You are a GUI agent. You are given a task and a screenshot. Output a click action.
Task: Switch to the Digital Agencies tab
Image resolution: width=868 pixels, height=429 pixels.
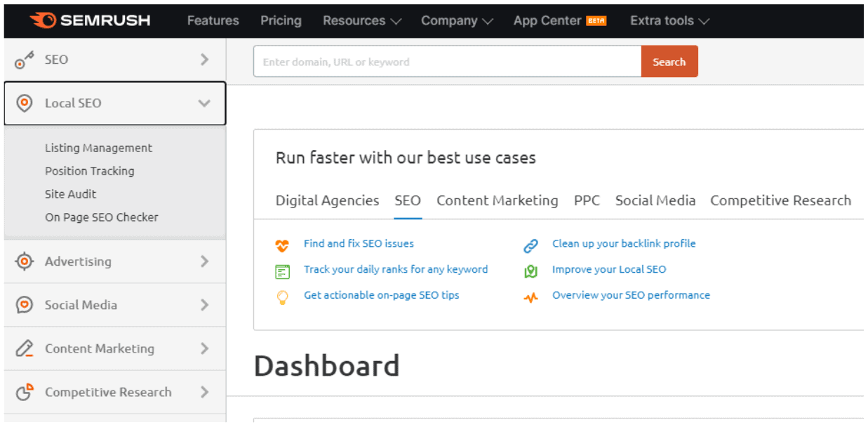[327, 200]
